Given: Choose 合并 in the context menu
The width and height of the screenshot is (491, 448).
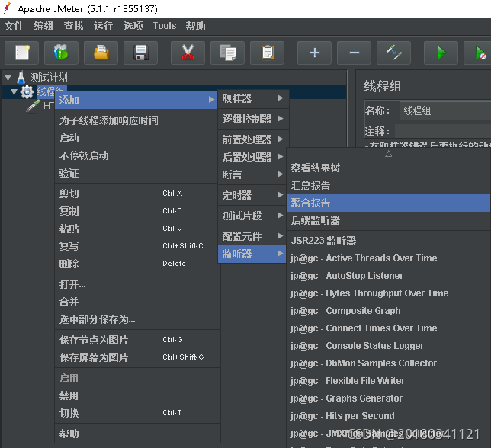Looking at the screenshot, I should coord(137,302).
